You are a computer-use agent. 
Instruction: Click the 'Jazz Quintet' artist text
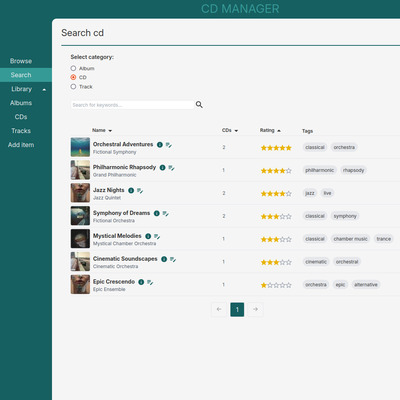(107, 198)
